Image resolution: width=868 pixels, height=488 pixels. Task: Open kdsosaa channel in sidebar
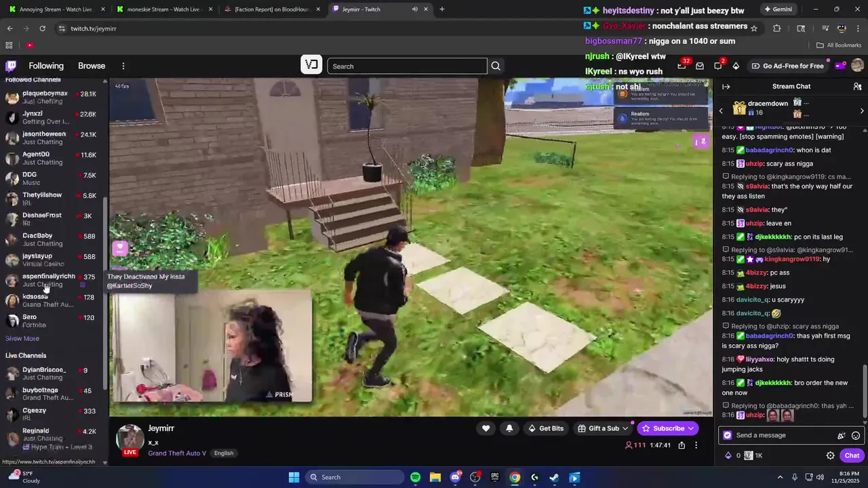tap(53, 301)
